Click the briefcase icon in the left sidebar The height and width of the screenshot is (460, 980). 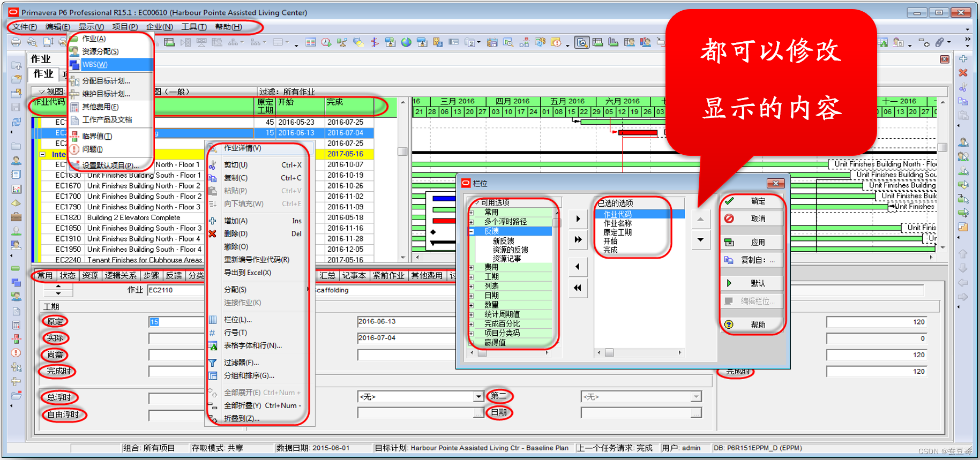tap(16, 217)
